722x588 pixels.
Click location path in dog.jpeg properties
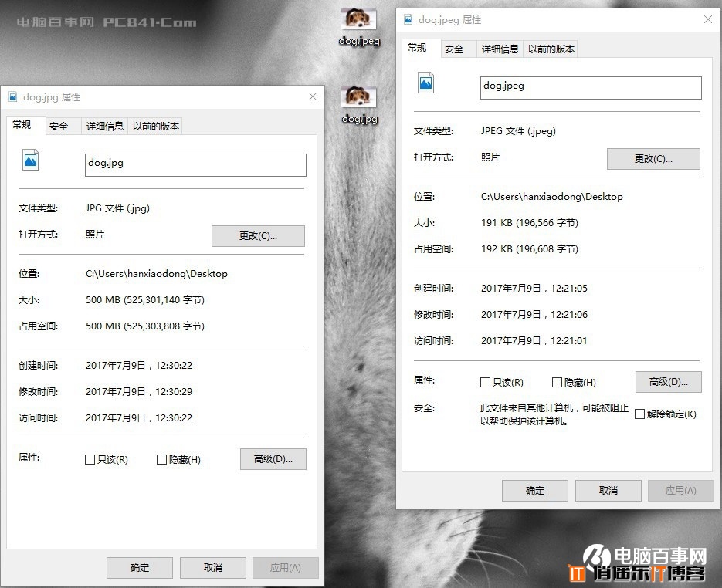(552, 197)
